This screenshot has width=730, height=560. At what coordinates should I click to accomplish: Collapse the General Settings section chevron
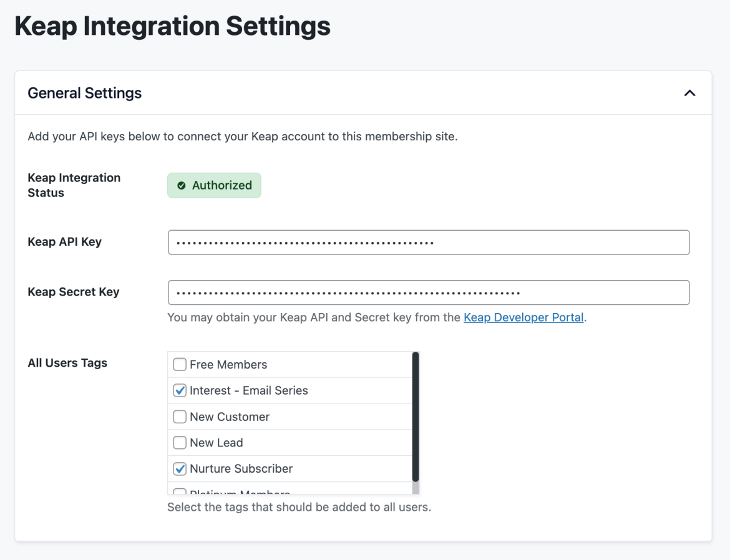(689, 92)
